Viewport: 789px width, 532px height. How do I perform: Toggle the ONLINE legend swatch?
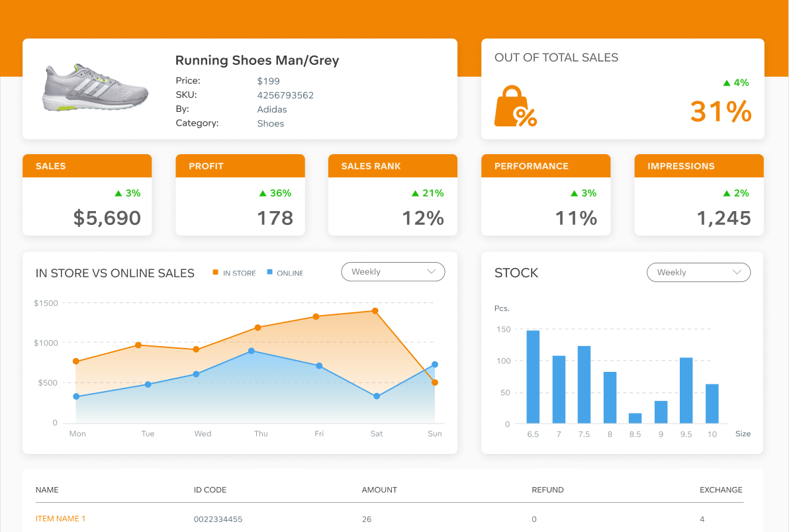point(271,273)
